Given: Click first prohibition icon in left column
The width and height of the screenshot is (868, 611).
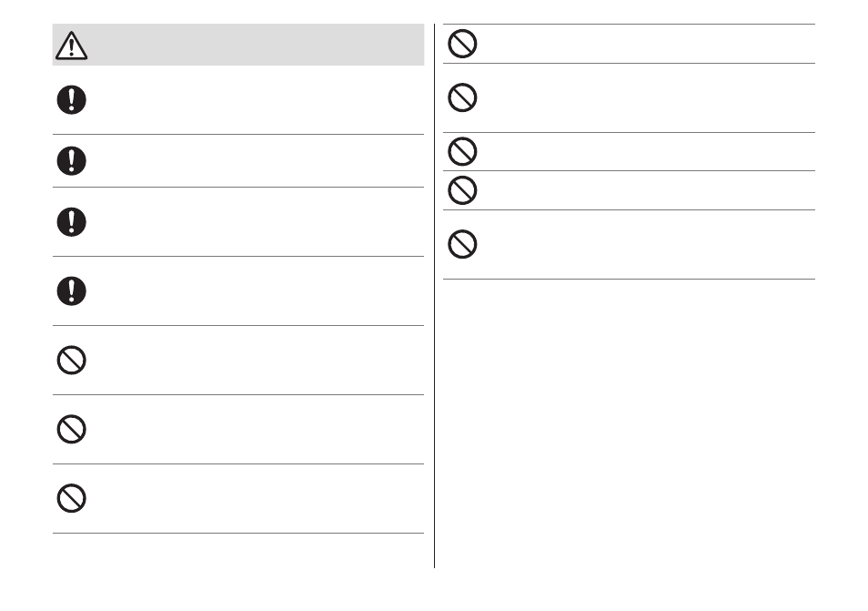Looking at the screenshot, I should tap(71, 360).
